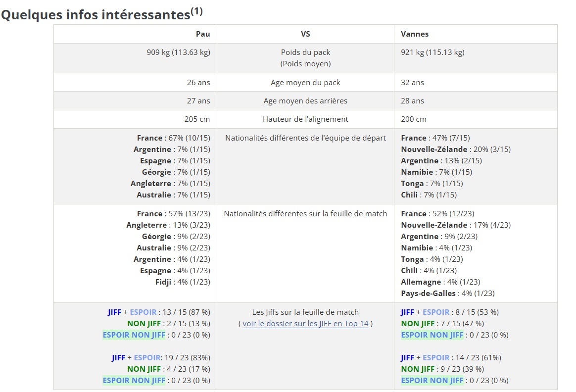Click the 'Age moyen du pack' label
This screenshot has width=576, height=392.
point(305,83)
